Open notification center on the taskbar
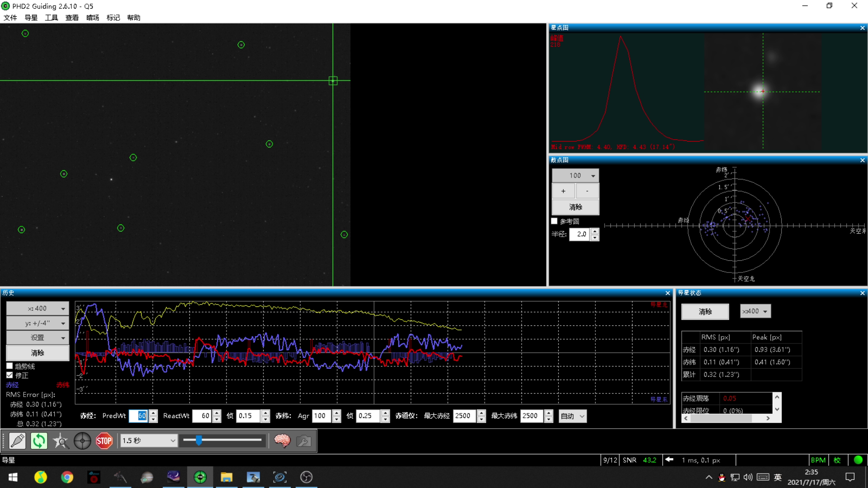 pyautogui.click(x=850, y=477)
